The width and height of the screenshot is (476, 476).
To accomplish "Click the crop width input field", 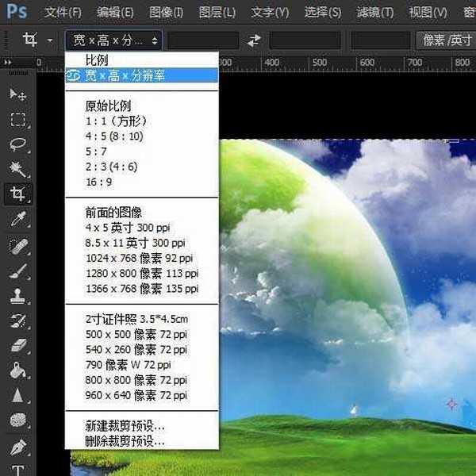I will coord(203,40).
